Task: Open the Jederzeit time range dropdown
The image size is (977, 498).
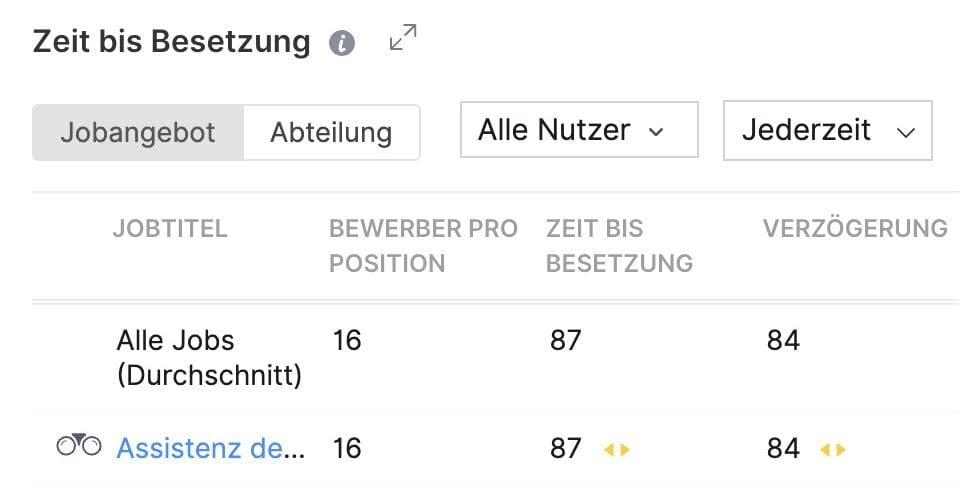Action: 827,130
